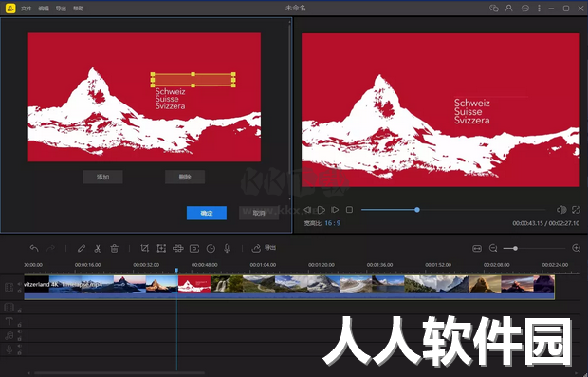Open the three-dot more menu in title bar

540,8
